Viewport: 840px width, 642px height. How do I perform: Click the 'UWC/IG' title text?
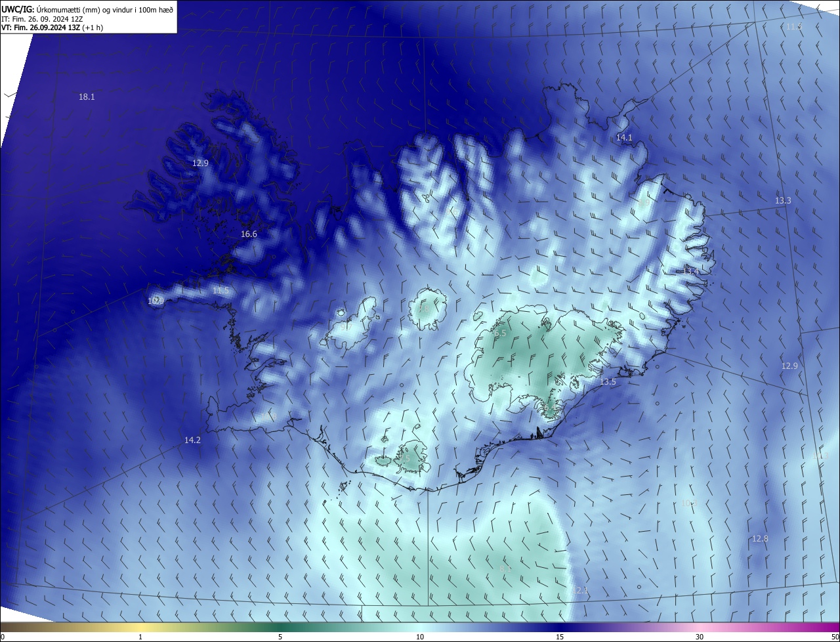coord(18,10)
